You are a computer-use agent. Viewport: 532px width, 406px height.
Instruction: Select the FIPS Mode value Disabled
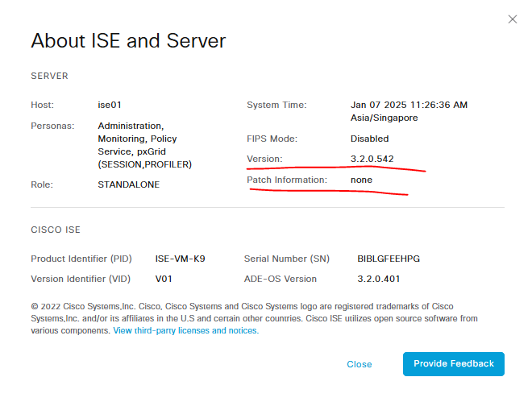click(x=369, y=139)
